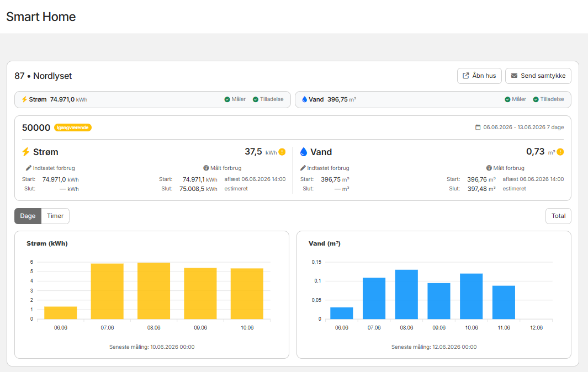This screenshot has height=372, width=588.
Task: Click the green Måler checkmark in the Strøm bar
Action: (227, 99)
